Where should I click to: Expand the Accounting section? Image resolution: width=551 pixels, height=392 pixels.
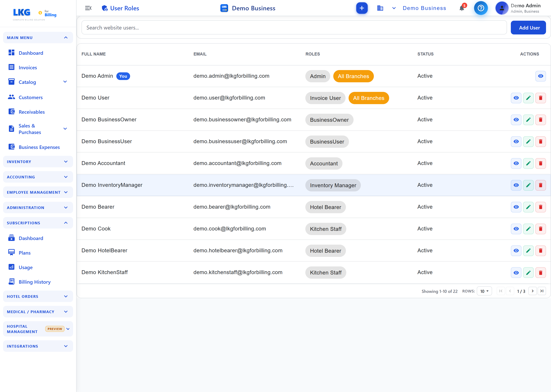click(x=38, y=177)
